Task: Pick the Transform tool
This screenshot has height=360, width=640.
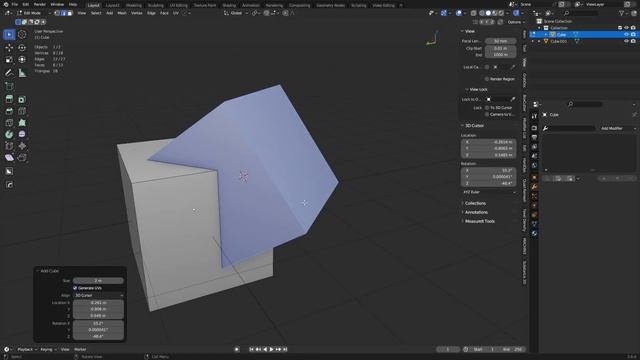Action: tap(22, 60)
